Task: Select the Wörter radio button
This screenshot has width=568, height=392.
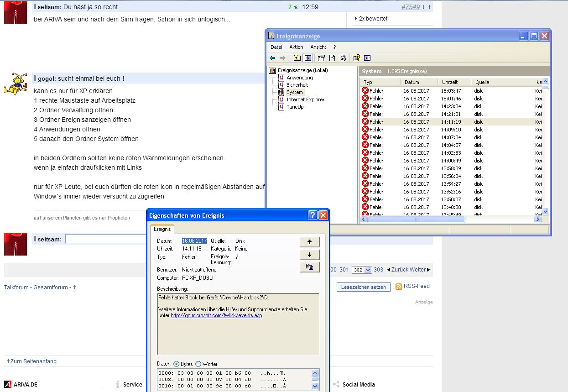Action: tap(198, 364)
